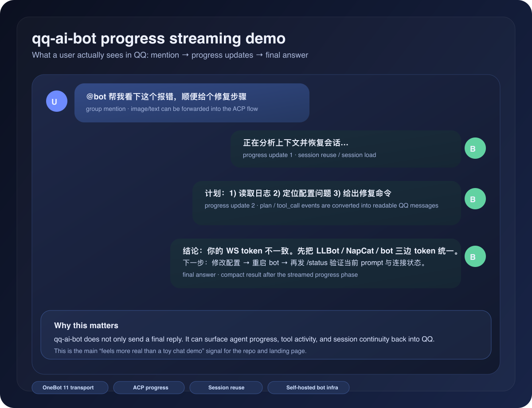Click the bot avatar beside the '结论' message
The height and width of the screenshot is (408, 532).
475,256
